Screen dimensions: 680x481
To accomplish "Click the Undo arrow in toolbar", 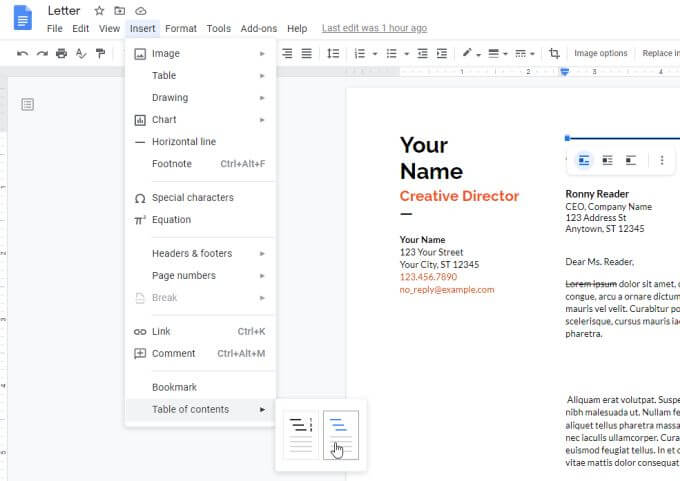I will [22, 53].
